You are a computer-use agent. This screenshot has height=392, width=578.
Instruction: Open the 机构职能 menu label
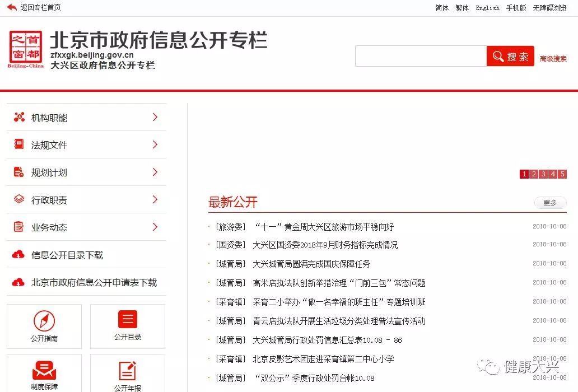click(x=49, y=118)
